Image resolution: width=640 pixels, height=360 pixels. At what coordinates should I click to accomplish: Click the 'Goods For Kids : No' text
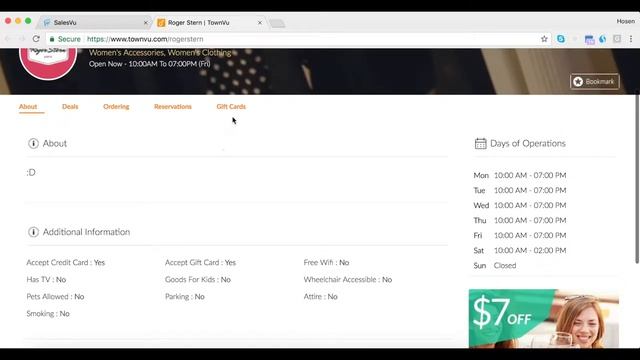pyautogui.click(x=198, y=280)
